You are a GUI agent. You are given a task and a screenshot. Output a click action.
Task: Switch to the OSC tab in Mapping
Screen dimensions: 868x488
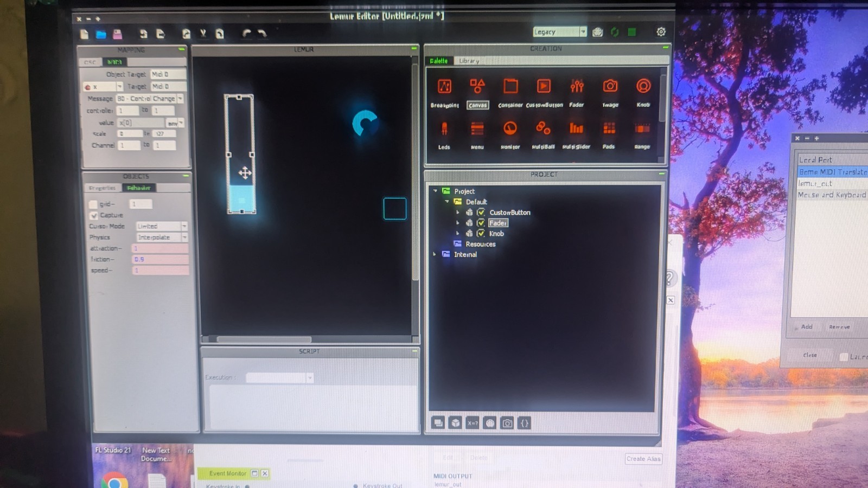[x=90, y=62]
